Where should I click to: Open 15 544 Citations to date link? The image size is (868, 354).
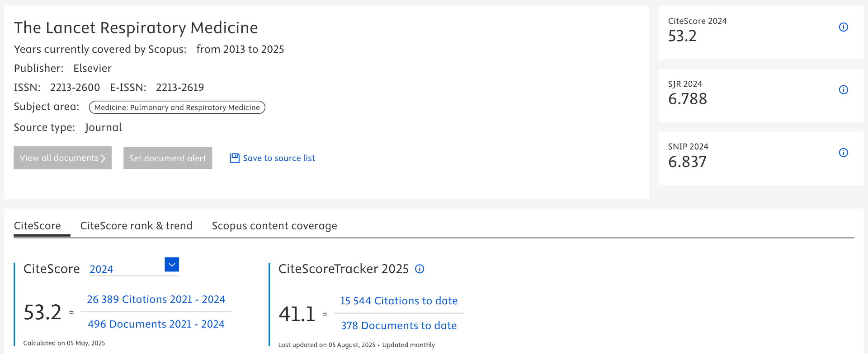(399, 301)
